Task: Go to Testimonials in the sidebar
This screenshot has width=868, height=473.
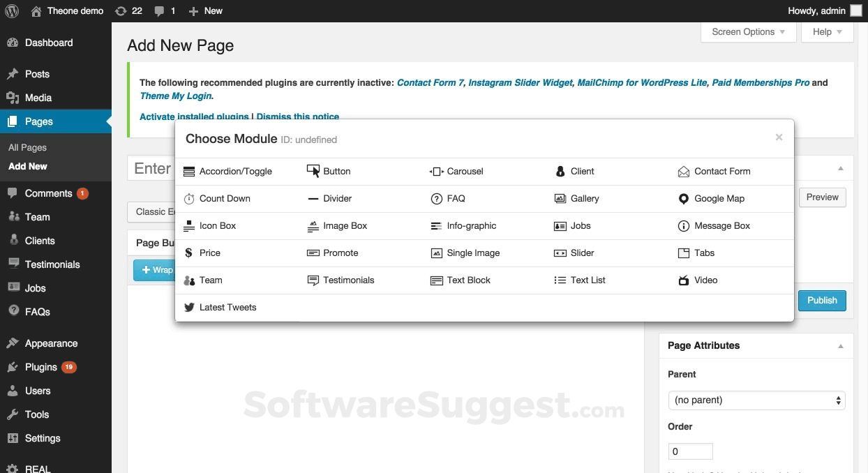Action: 52,264
